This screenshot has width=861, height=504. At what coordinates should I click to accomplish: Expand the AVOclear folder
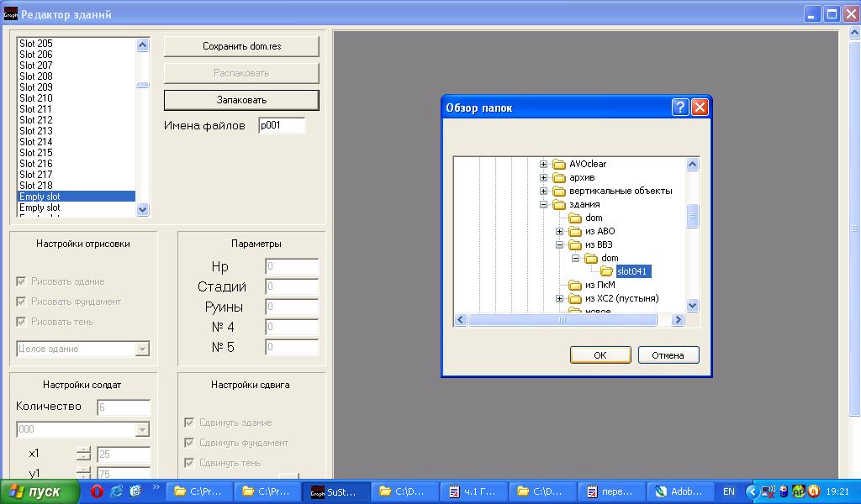pyautogui.click(x=544, y=164)
